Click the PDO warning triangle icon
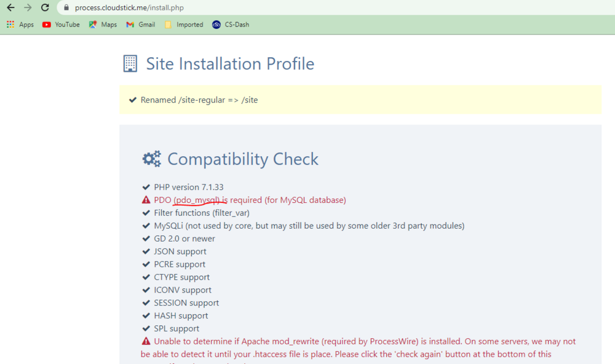The image size is (615, 364). tap(146, 200)
